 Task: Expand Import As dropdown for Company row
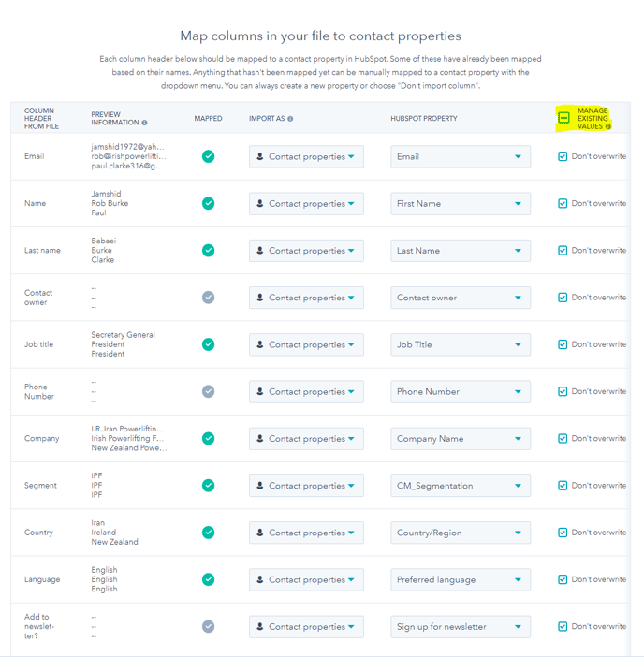point(306,438)
